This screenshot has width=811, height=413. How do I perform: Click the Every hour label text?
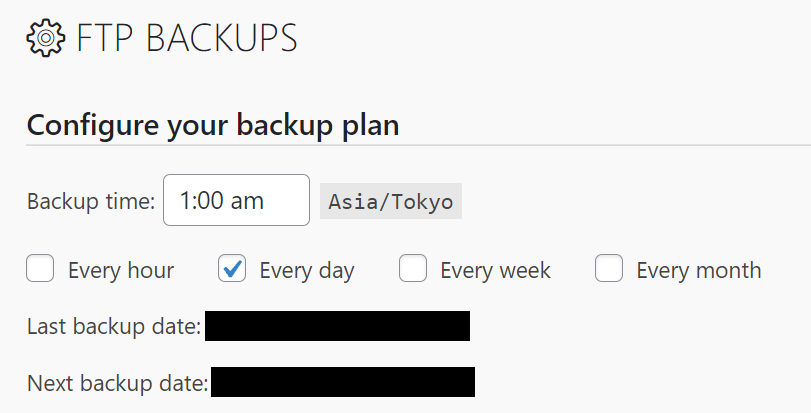coord(121,270)
